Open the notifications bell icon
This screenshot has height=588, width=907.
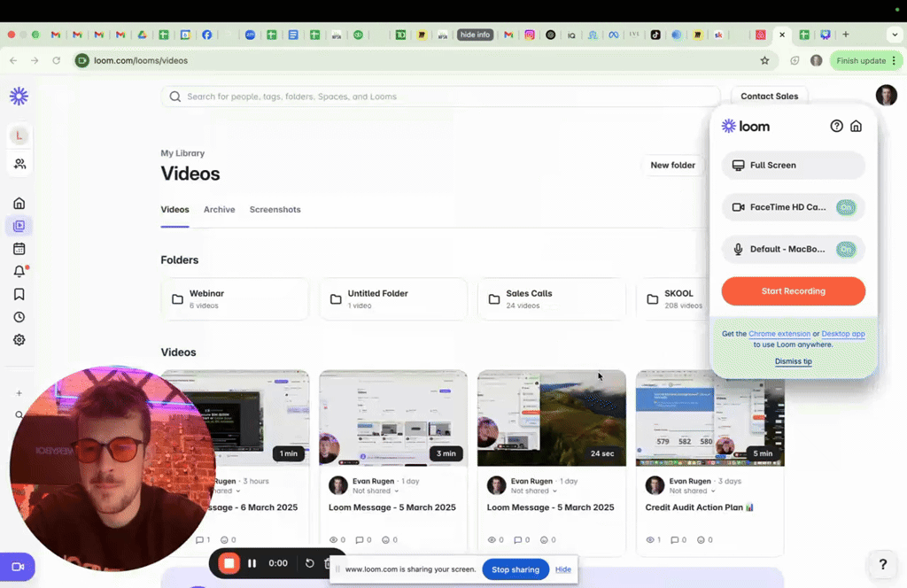click(x=19, y=271)
